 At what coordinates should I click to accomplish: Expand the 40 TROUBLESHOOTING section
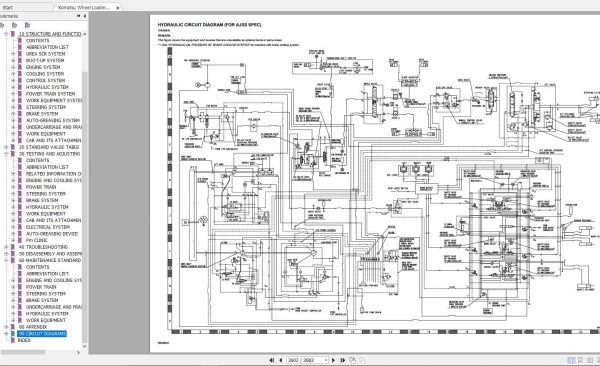click(6, 247)
